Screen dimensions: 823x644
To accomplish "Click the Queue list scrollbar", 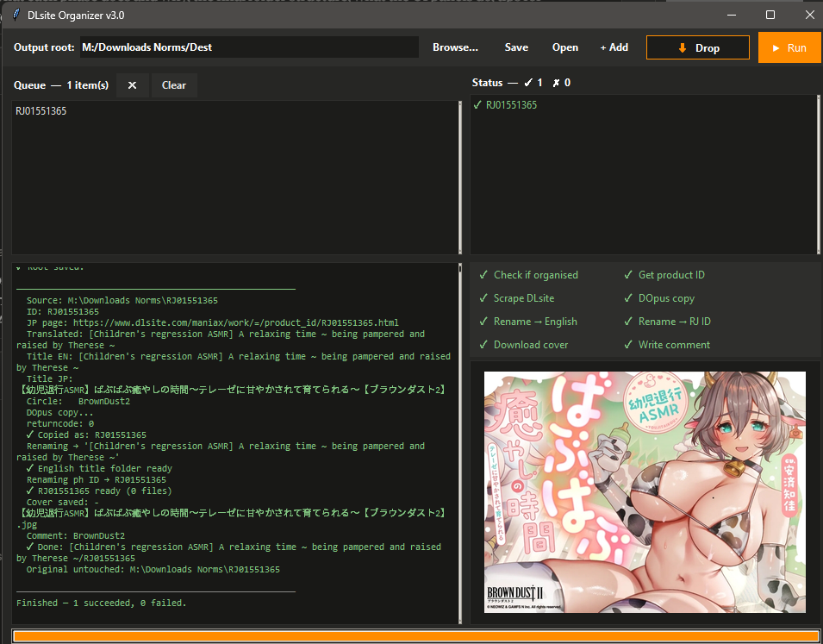I will click(460, 178).
